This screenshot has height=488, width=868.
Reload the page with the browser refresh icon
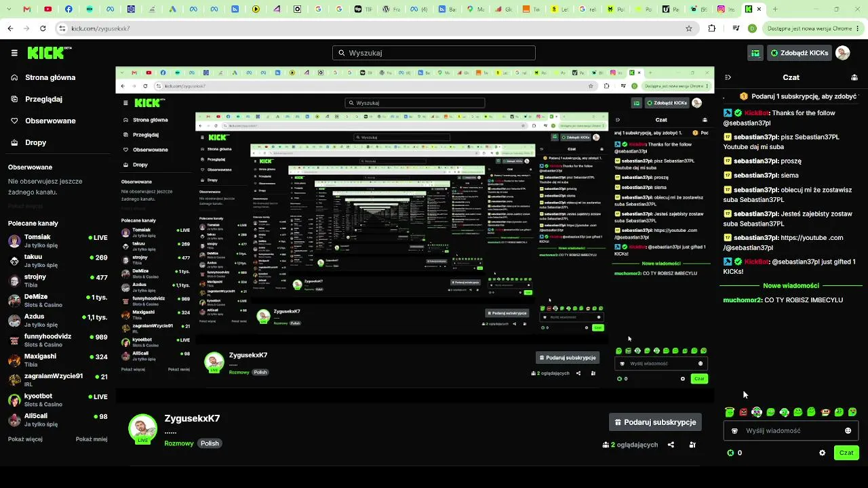[x=43, y=28]
